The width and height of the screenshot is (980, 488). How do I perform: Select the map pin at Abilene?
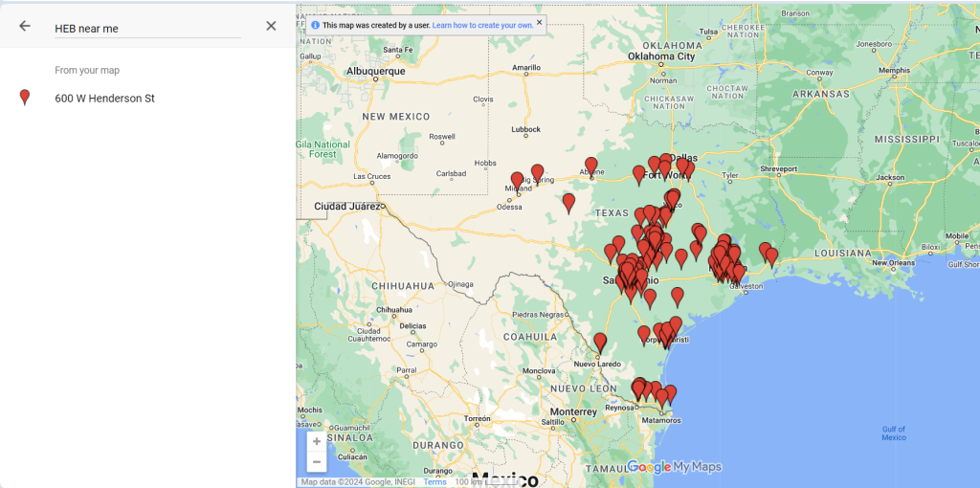tap(591, 166)
